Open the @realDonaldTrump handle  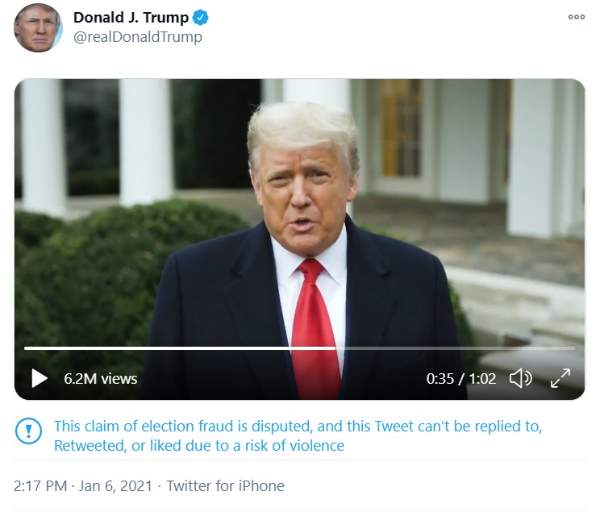[137, 37]
